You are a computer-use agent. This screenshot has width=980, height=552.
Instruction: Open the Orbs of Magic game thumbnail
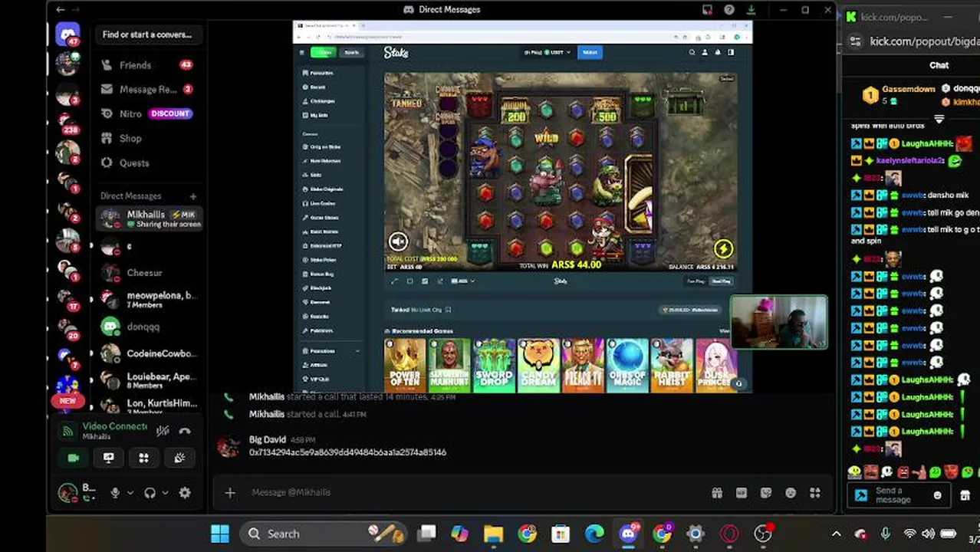[x=627, y=366]
